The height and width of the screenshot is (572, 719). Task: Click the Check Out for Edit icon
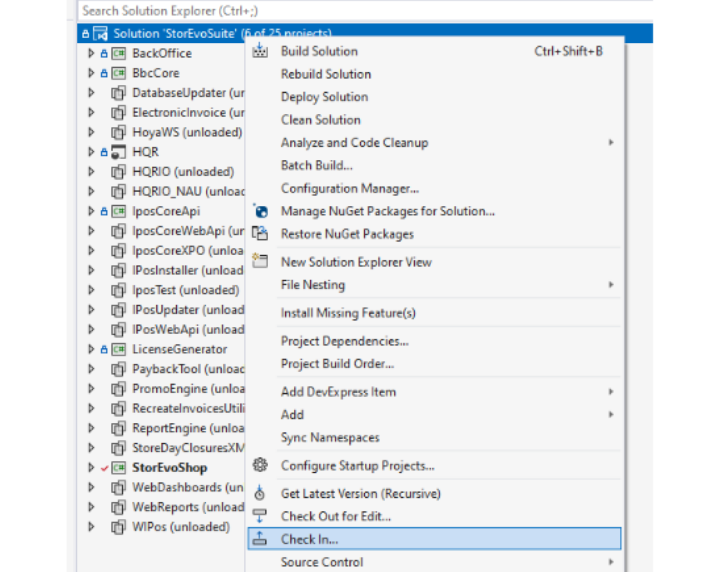260,516
